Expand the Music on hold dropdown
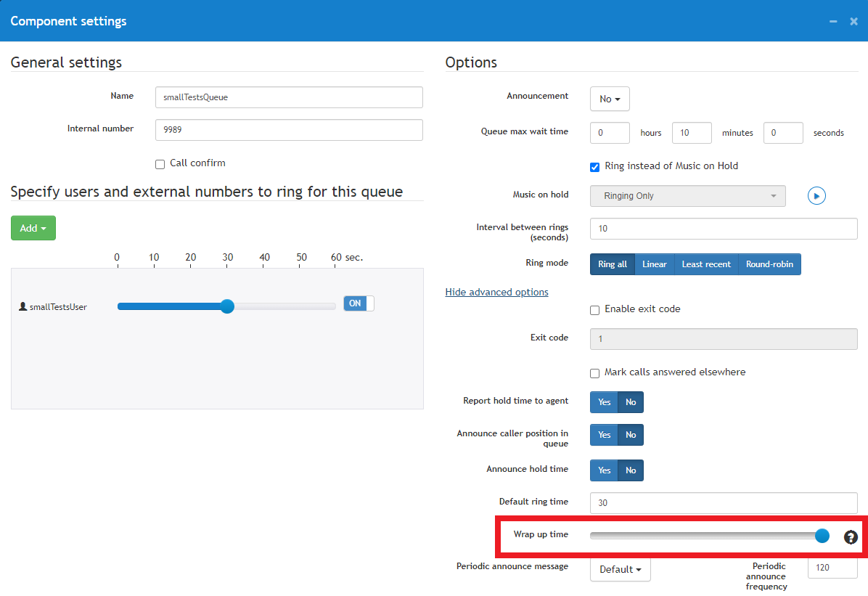868x596 pixels. pyautogui.click(x=687, y=195)
